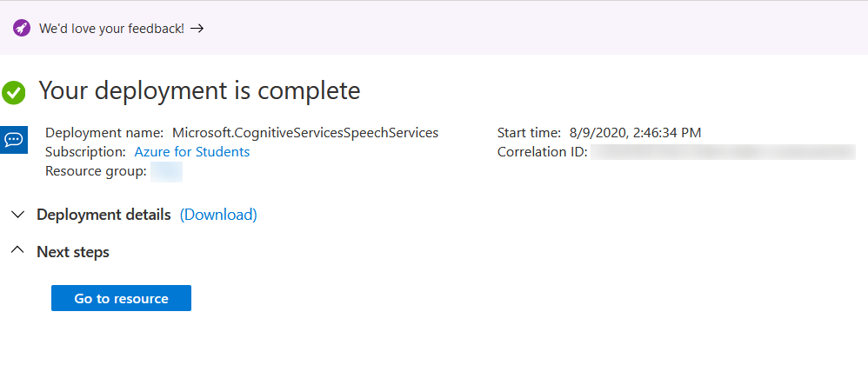868x378 pixels.
Task: Download the deployment details
Action: click(x=218, y=215)
